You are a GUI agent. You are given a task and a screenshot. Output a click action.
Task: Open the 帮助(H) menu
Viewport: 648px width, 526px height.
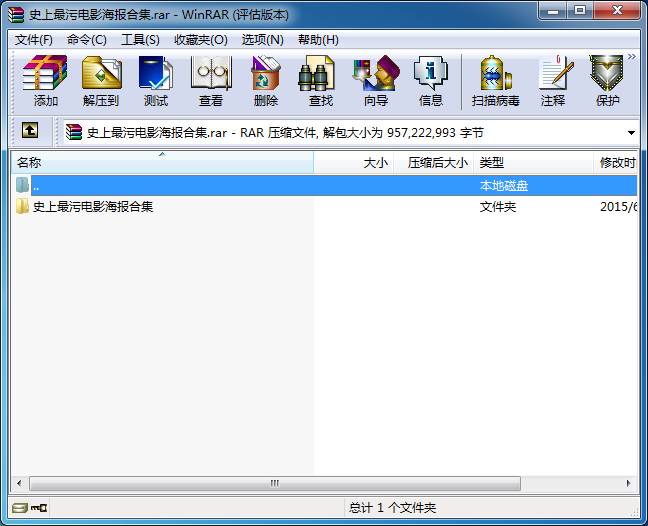point(318,40)
